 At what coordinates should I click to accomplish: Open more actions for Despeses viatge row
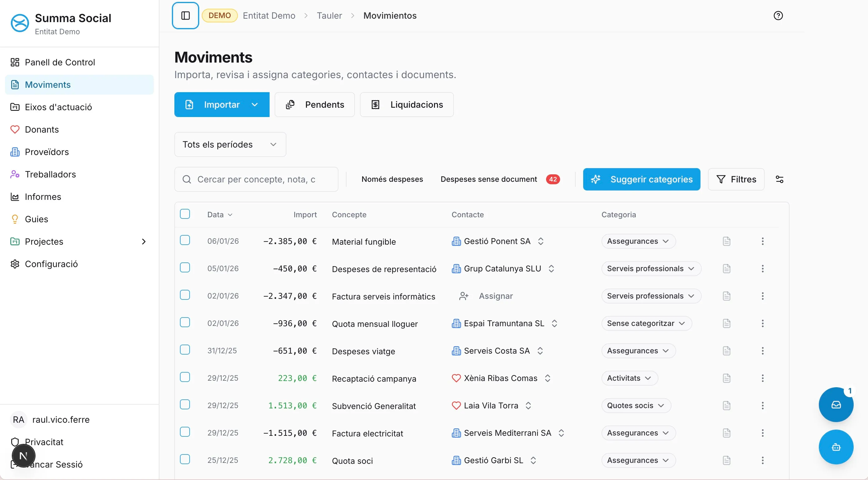762,351
